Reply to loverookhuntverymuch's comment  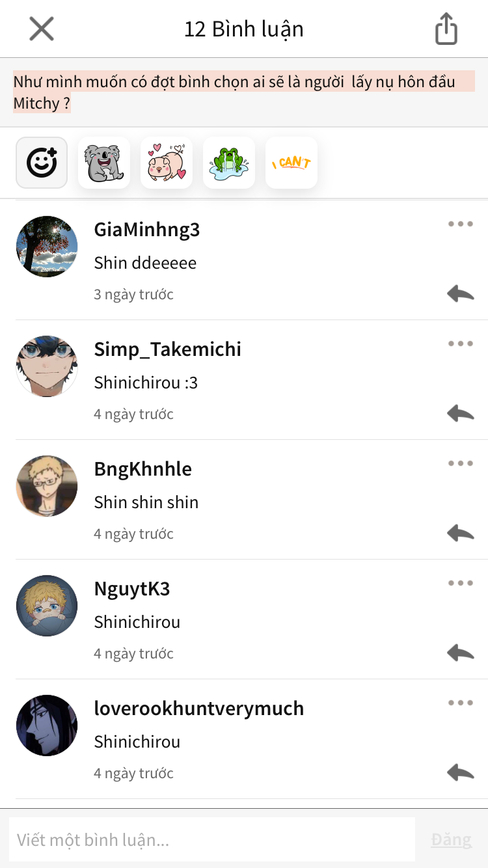[x=461, y=772]
